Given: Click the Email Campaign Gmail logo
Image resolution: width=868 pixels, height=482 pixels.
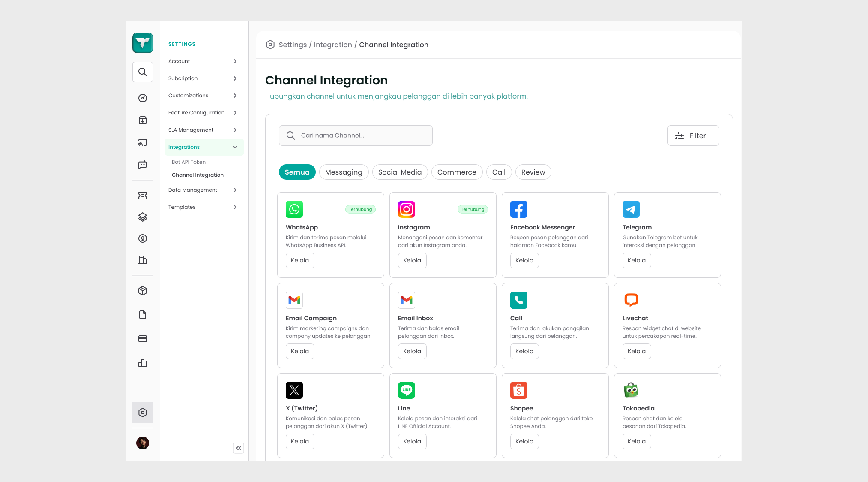Looking at the screenshot, I should (294, 300).
